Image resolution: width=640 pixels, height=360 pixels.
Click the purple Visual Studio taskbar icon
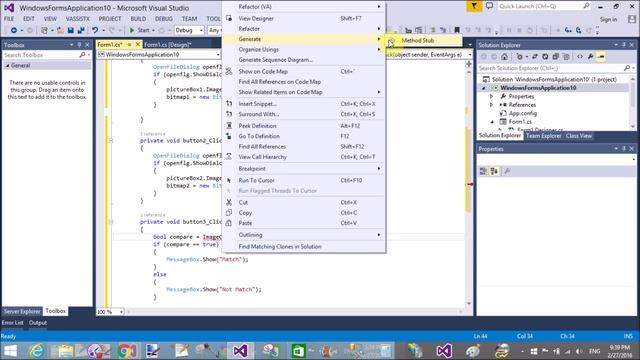(240, 351)
